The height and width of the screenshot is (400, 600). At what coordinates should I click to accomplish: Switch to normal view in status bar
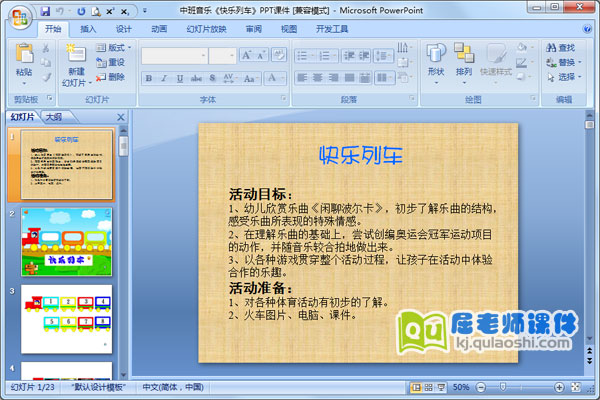pos(416,387)
